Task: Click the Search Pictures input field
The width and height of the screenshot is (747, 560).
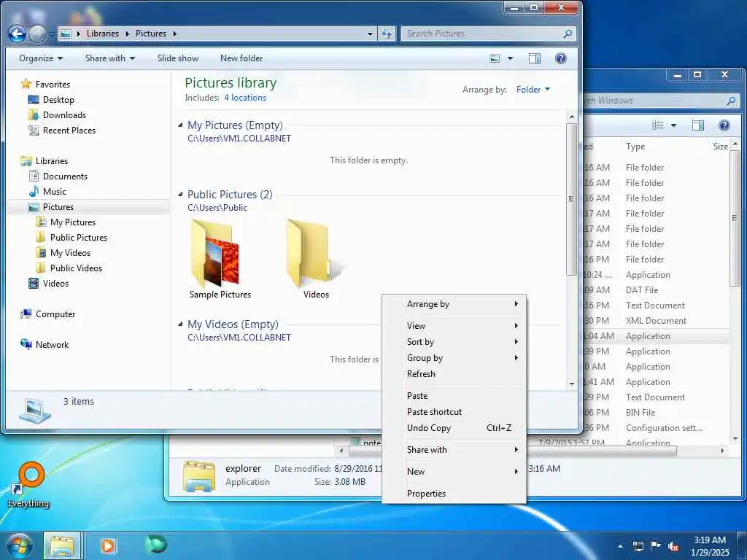Action: 488,34
